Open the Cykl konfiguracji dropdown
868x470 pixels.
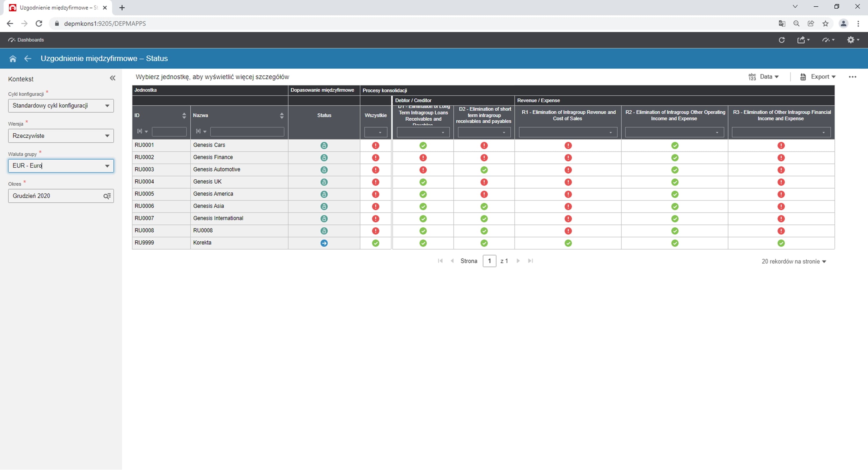click(x=61, y=106)
